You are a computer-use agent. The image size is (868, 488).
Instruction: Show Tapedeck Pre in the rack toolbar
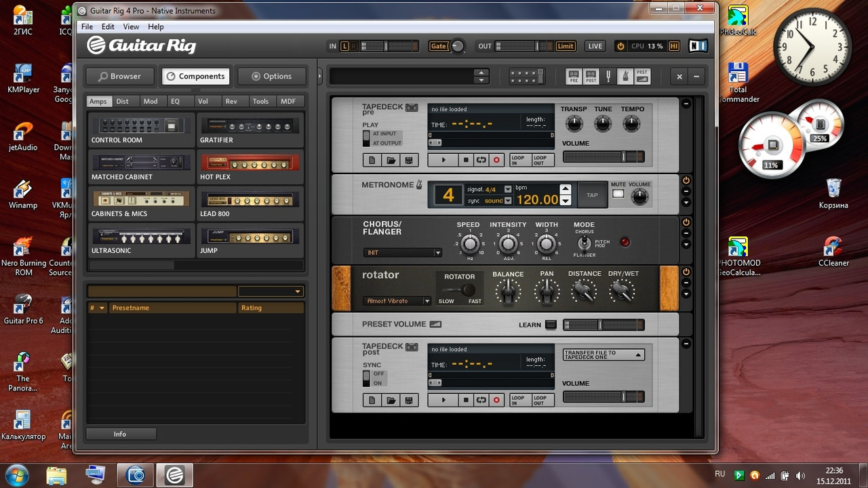(574, 77)
